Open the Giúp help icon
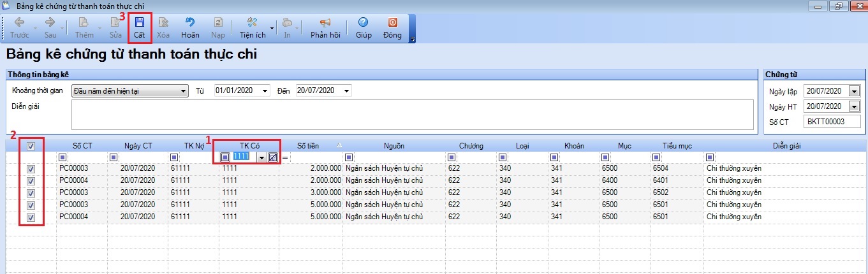 pyautogui.click(x=364, y=22)
